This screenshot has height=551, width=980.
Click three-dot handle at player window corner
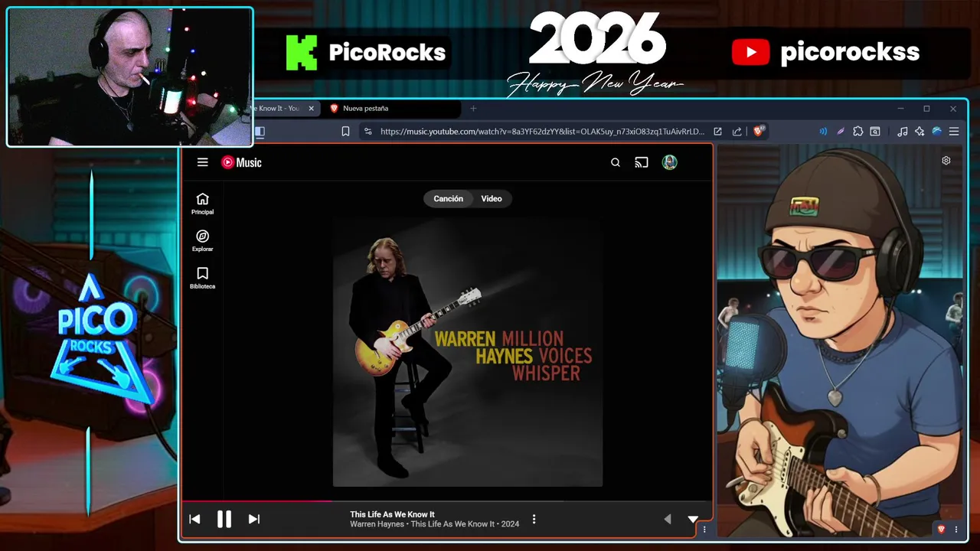point(704,529)
